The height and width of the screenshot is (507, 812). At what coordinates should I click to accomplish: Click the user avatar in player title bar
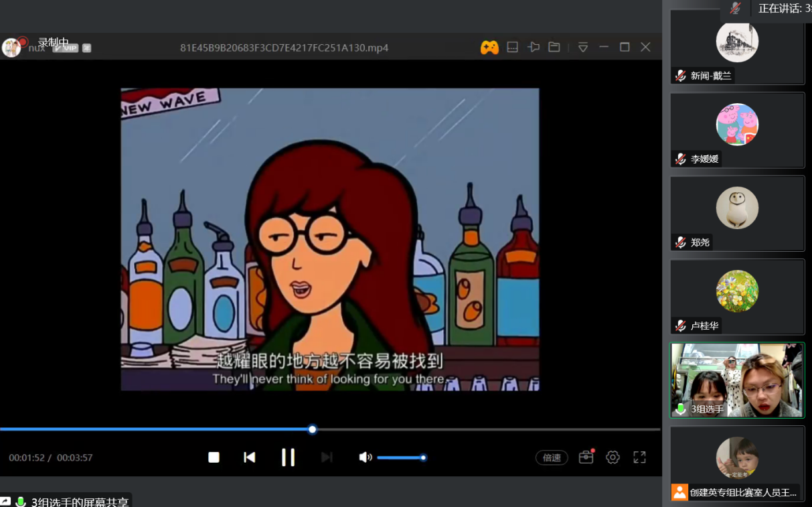point(11,48)
